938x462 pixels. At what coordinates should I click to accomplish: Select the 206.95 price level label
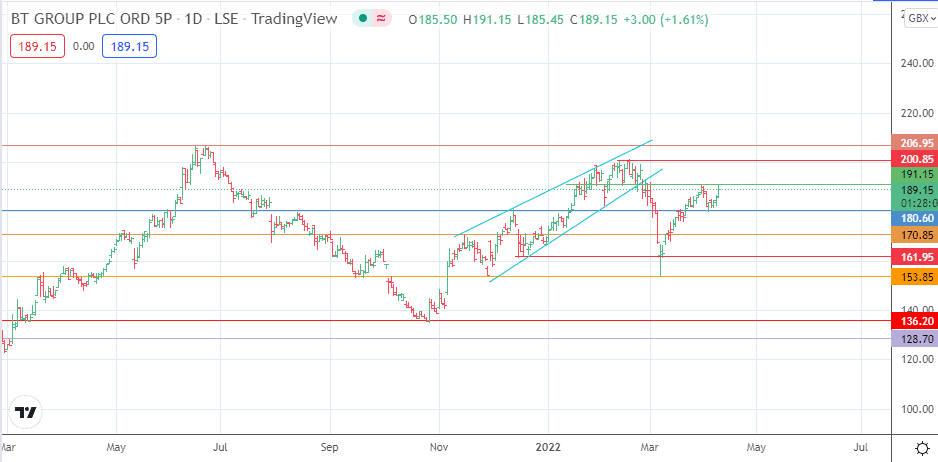pyautogui.click(x=915, y=143)
